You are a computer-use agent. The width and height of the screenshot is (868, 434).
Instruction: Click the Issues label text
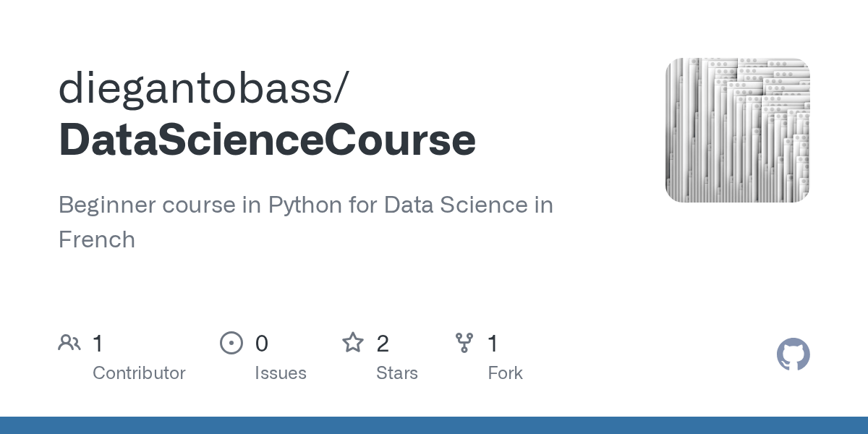[x=280, y=373]
